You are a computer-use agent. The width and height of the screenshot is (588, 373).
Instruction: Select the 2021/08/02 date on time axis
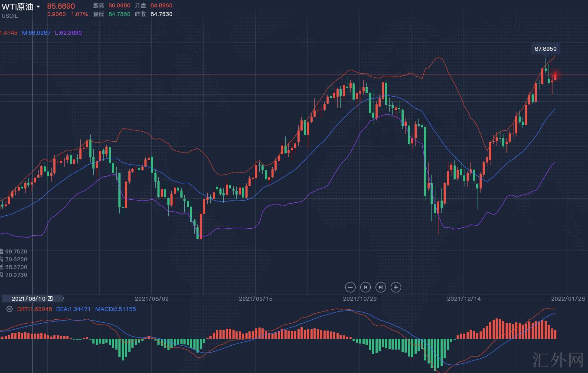pos(151,298)
